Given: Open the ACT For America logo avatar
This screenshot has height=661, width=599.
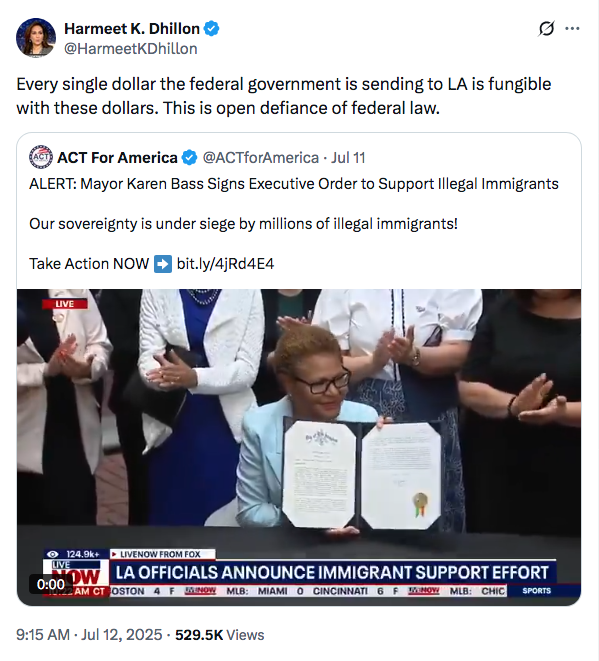Looking at the screenshot, I should [x=41, y=157].
